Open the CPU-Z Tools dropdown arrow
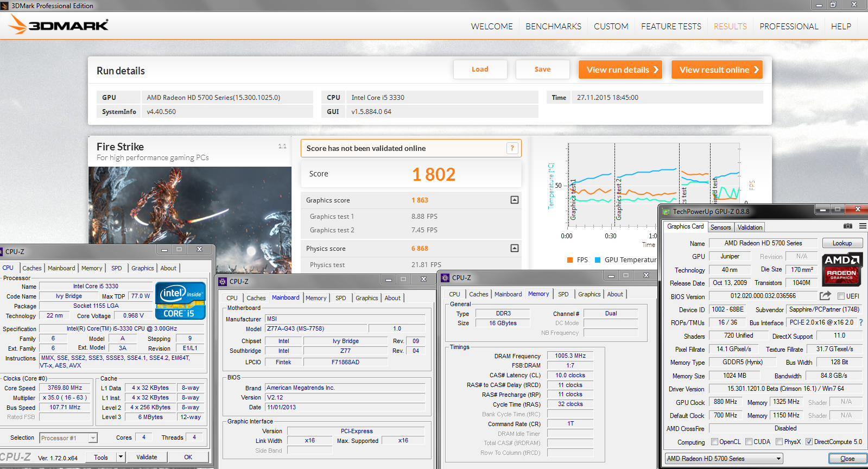 (121, 457)
